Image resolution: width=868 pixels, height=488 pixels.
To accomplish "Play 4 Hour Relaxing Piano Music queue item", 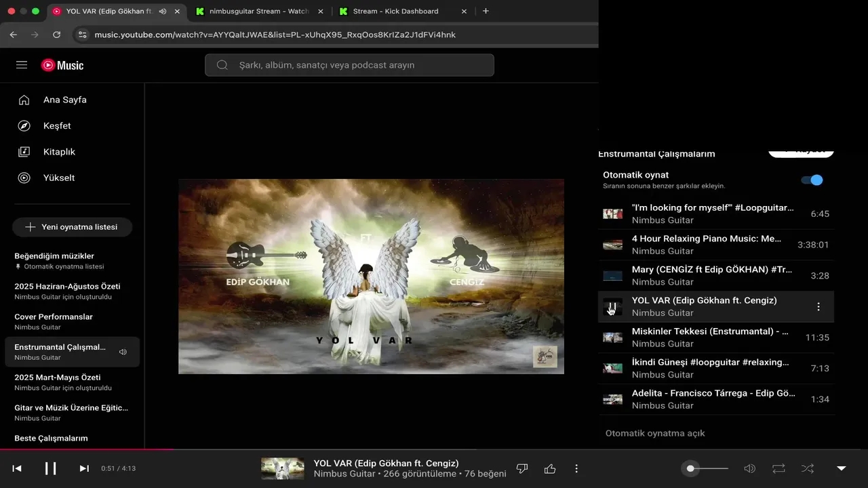I will coord(716,245).
